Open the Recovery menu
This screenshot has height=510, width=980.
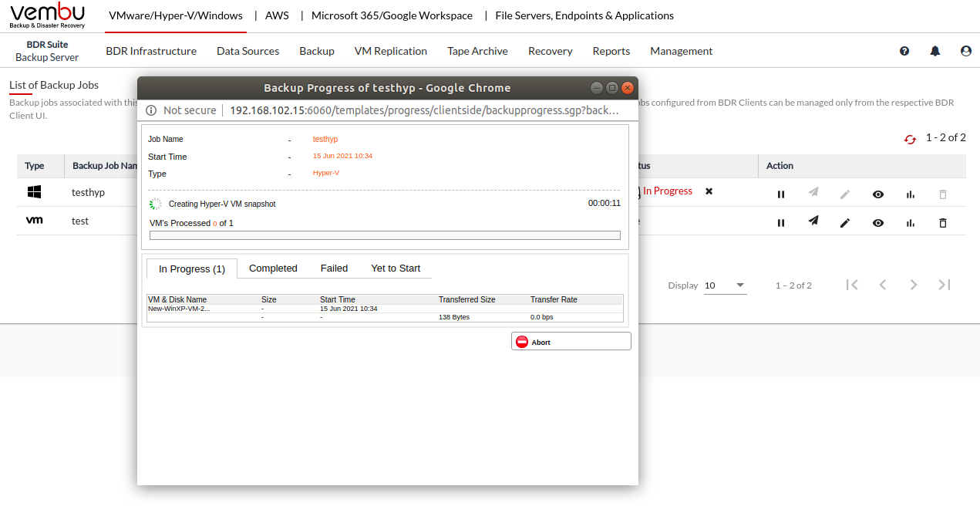[x=550, y=51]
